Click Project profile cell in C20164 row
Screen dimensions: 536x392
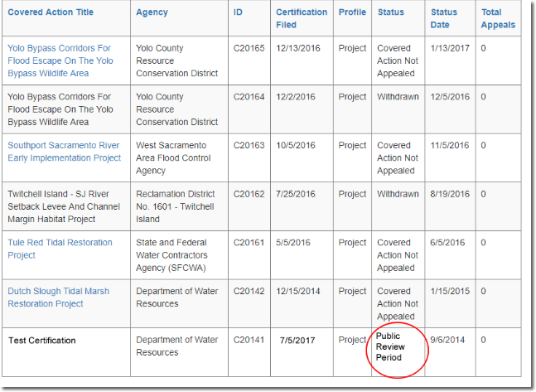pos(352,97)
